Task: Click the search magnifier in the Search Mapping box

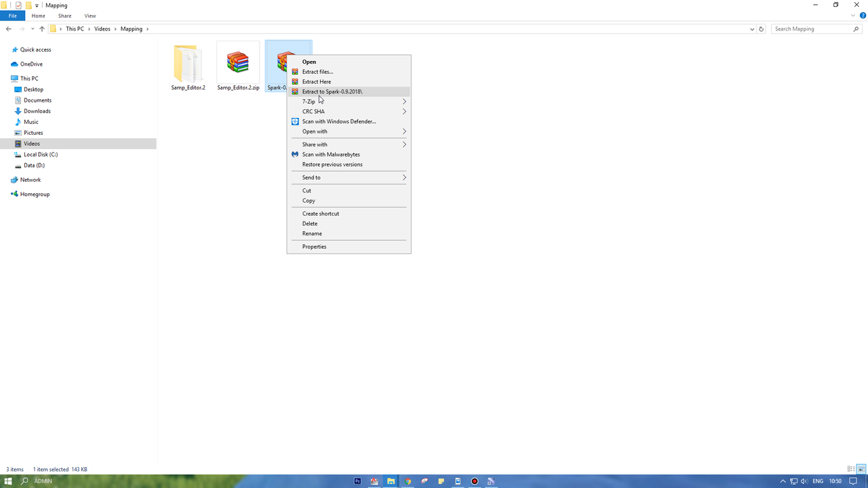Action: [856, 29]
